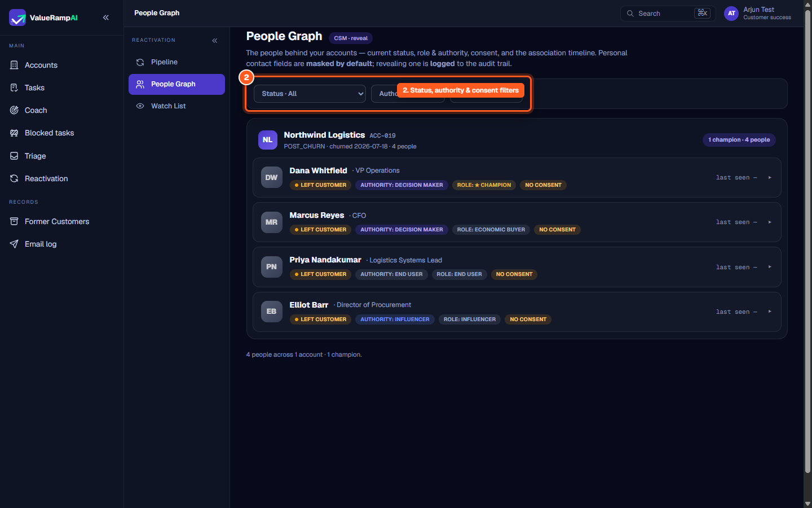Click Marcus Reyes's 'LEFT CUSTOMER' tag
The image size is (812, 508).
tap(320, 230)
